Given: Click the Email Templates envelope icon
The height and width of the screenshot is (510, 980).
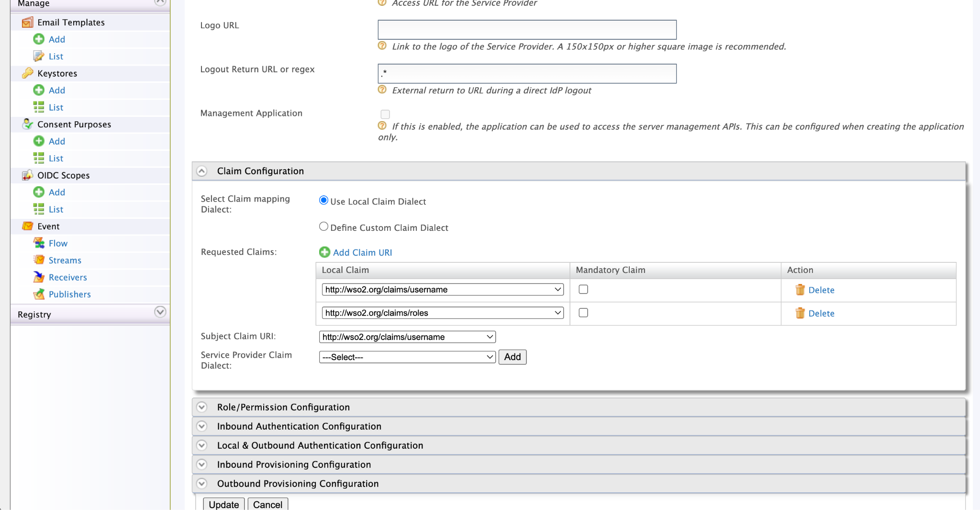Looking at the screenshot, I should (x=28, y=22).
